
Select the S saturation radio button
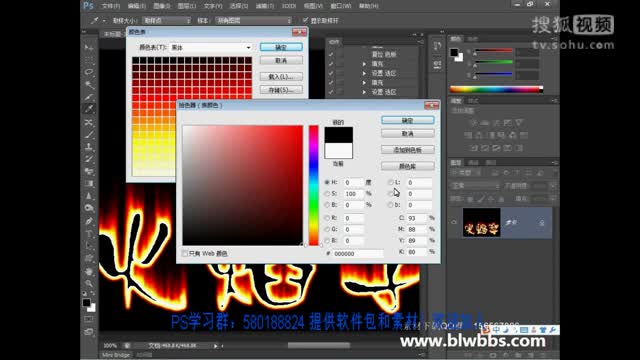click(327, 193)
